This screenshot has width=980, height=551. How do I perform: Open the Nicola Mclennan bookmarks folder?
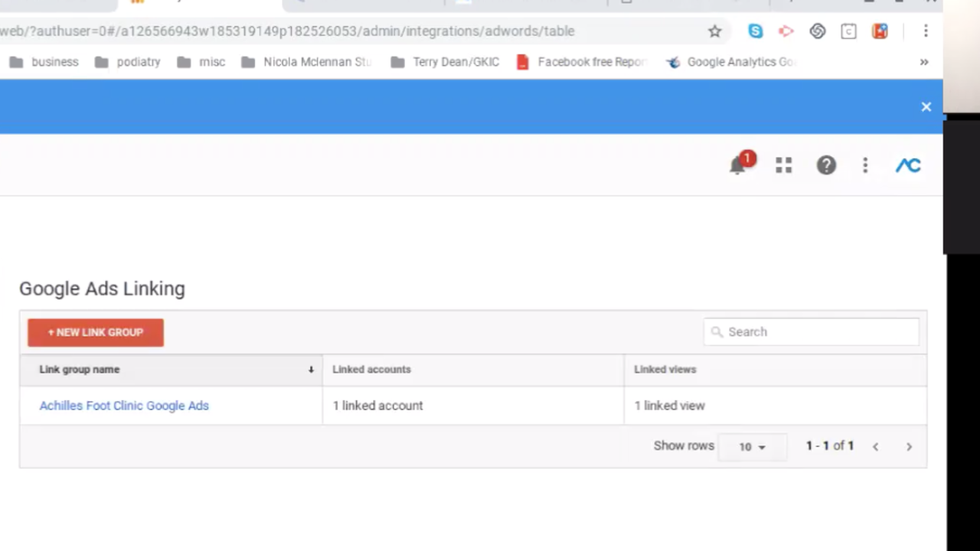306,62
